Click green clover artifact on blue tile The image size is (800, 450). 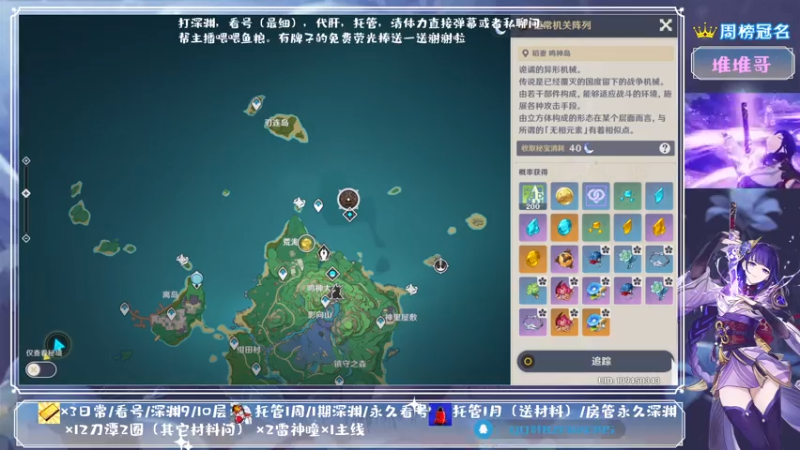532,291
